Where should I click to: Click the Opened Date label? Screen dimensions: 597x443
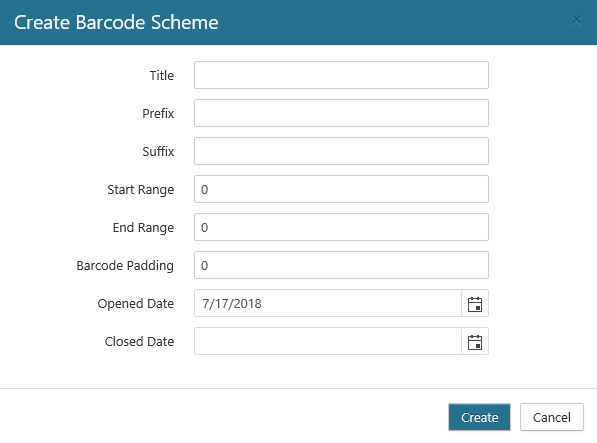136,304
